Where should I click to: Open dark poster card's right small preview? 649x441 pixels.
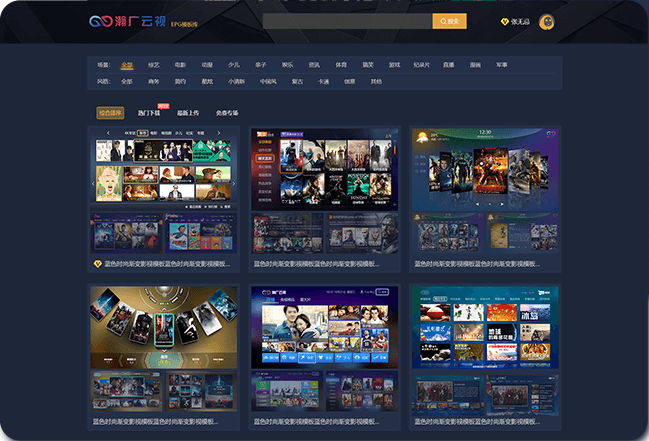pos(362,233)
